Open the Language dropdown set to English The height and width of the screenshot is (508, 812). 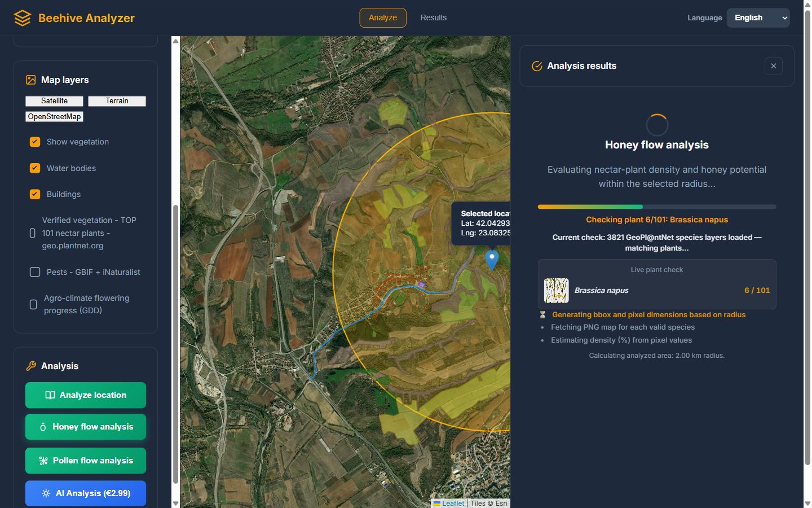click(x=758, y=18)
